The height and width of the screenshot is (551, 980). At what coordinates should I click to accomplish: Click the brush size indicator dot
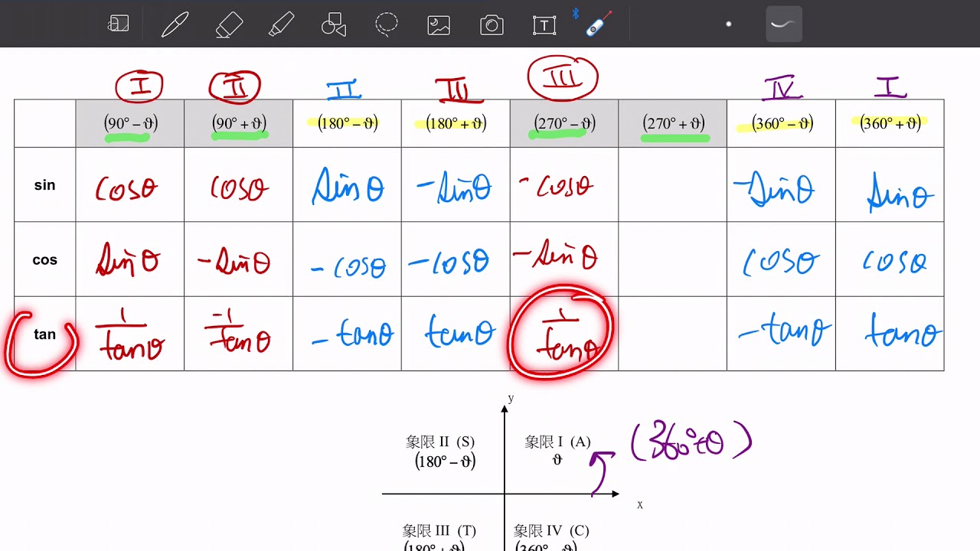728,24
